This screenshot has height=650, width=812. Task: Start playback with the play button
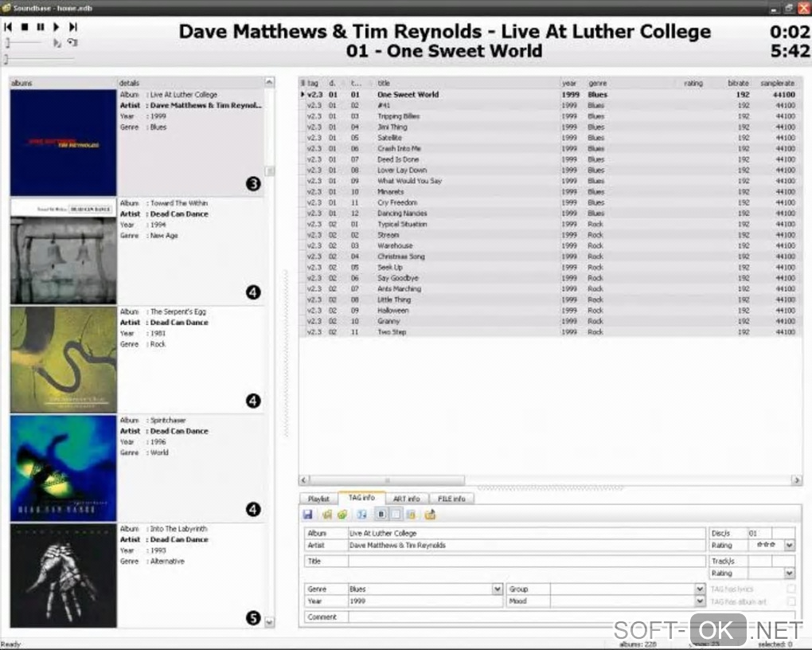[x=57, y=26]
